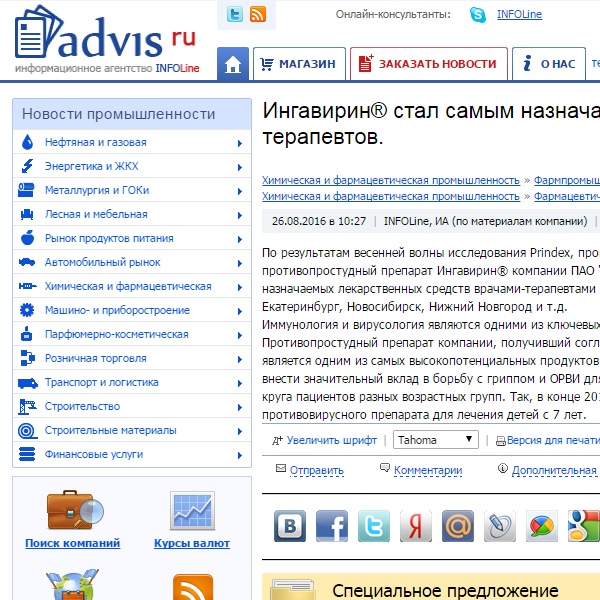Screen dimensions: 600x600
Task: Click the syringe icon for Химическая и фармацевтическая
Action: click(x=27, y=286)
